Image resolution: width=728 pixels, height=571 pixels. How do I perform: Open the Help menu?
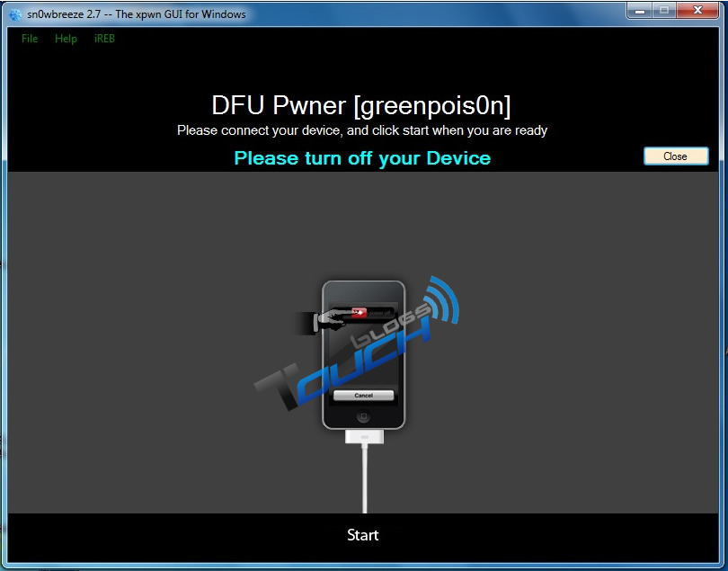tap(66, 39)
